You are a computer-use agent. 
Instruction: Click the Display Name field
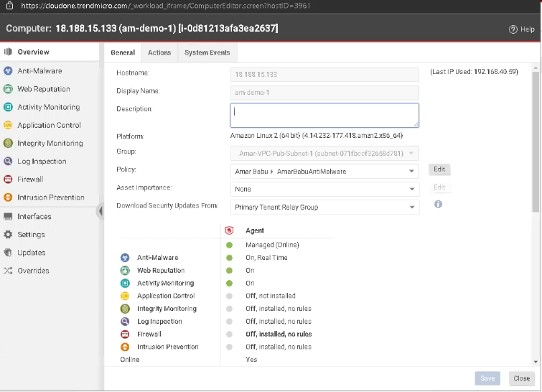click(x=324, y=93)
